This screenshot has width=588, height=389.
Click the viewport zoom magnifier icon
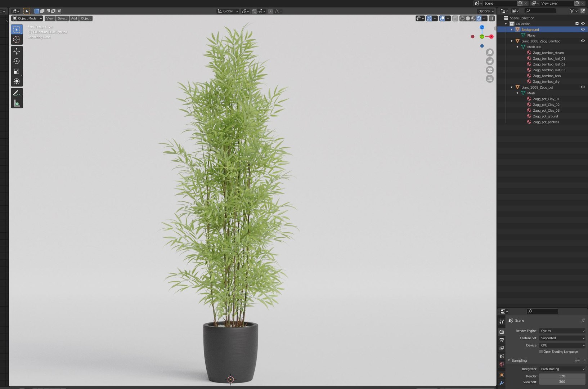pos(490,53)
